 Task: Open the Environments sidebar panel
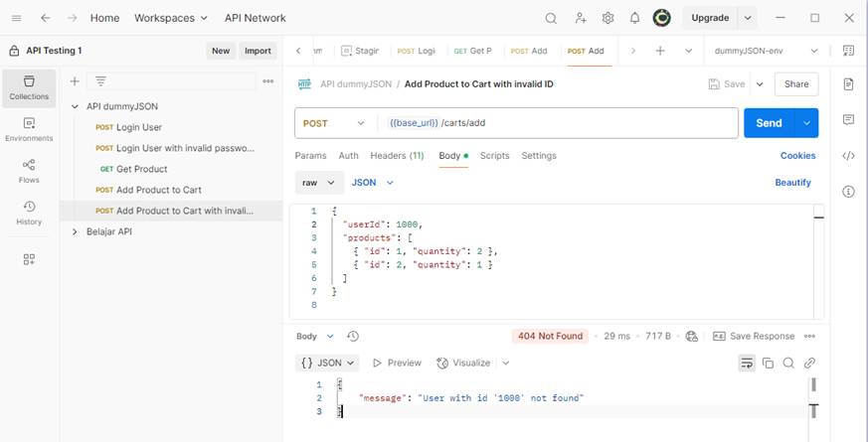[29, 129]
